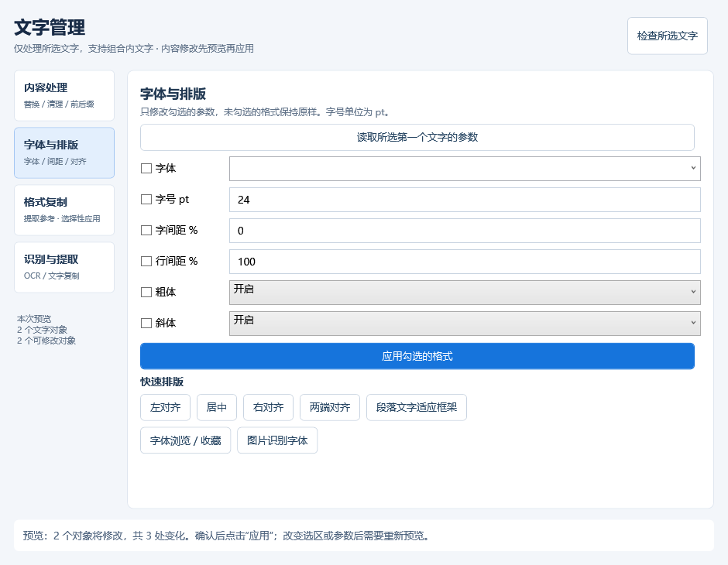Image resolution: width=728 pixels, height=565 pixels.
Task: Click 读取所选第一个文字的参数 button
Action: pyautogui.click(x=417, y=137)
